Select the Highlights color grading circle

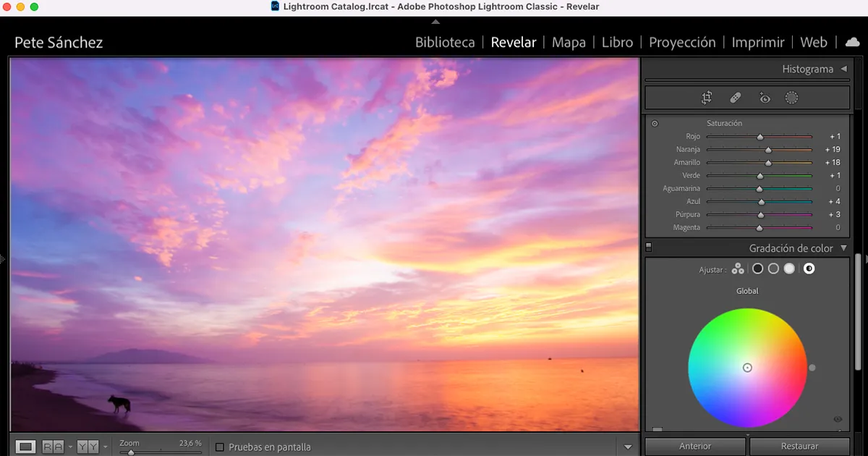coord(789,269)
